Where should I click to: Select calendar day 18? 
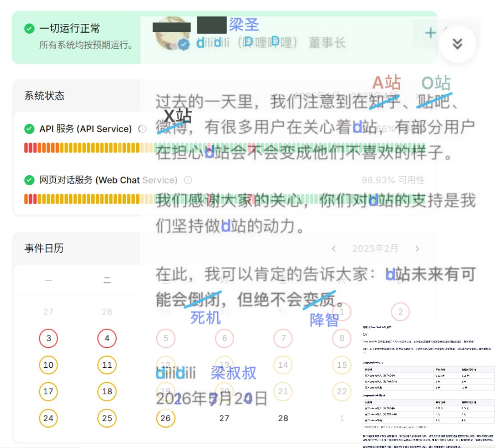click(107, 391)
